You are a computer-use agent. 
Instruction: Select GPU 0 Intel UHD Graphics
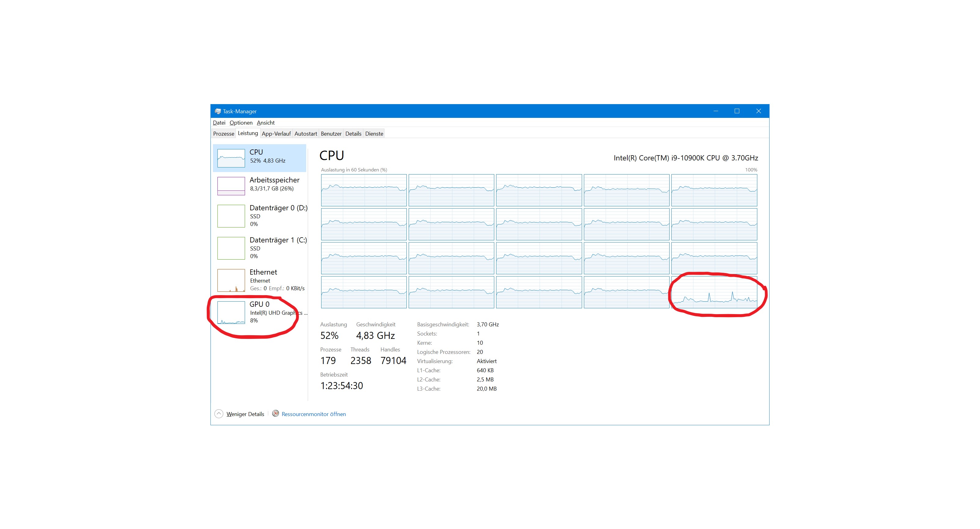click(259, 312)
